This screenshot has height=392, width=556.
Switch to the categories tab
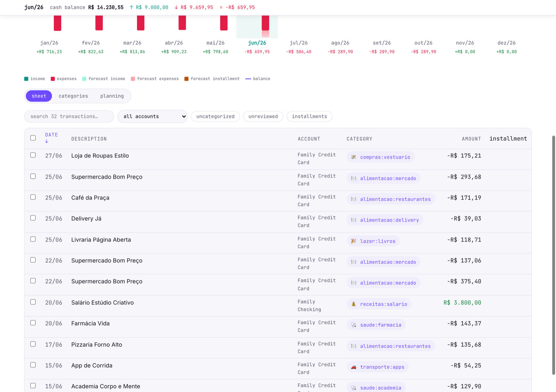coord(73,96)
